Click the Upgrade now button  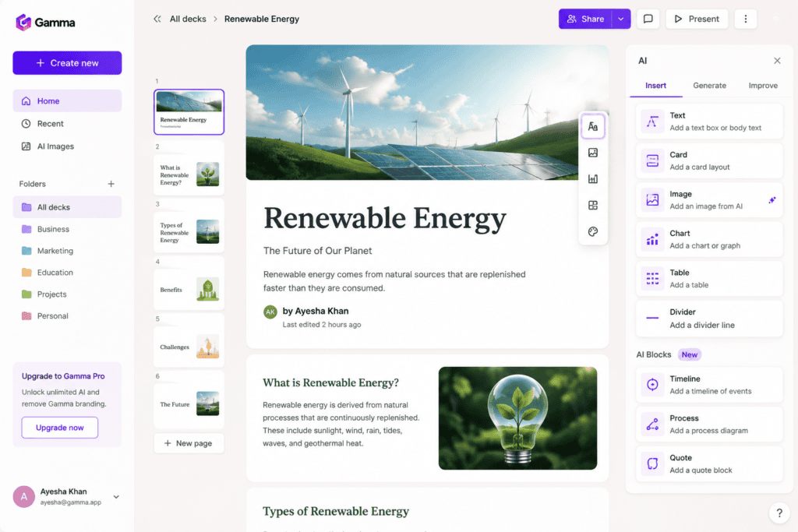click(59, 428)
